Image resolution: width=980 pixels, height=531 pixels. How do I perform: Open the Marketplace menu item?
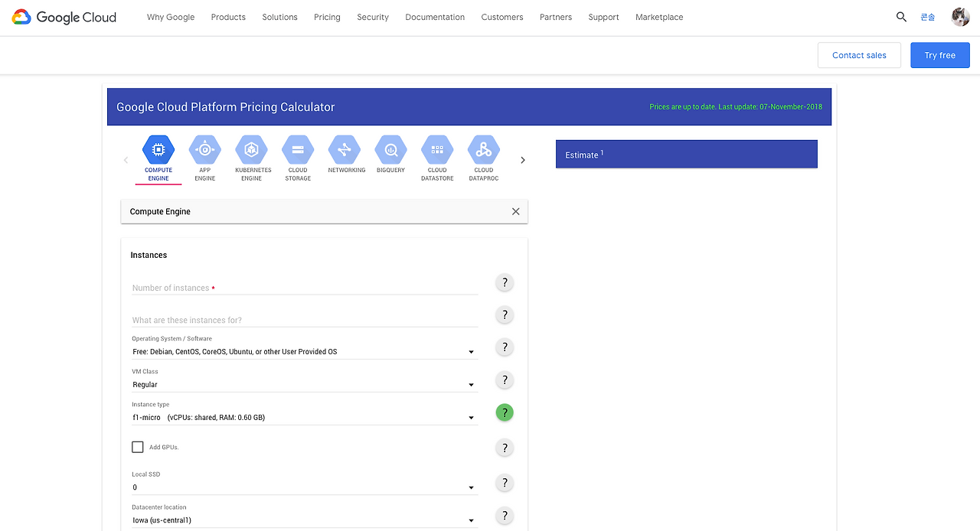[659, 17]
